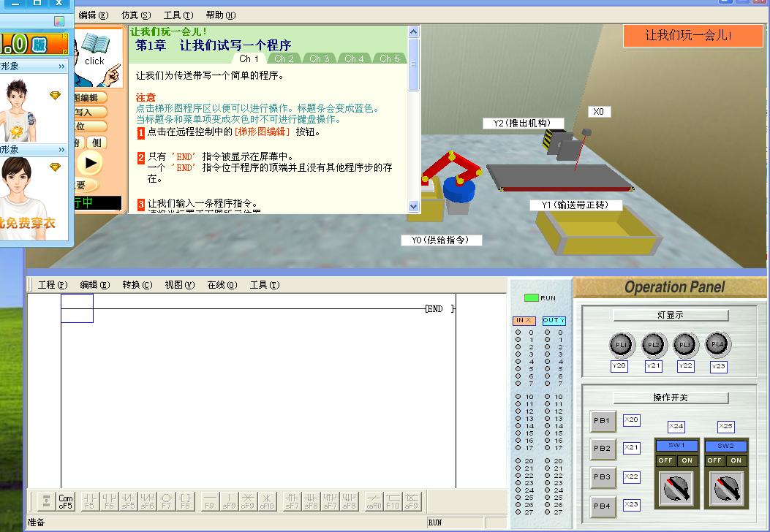Select the F7 coil instruction icon
The height and width of the screenshot is (532, 770).
(166, 501)
